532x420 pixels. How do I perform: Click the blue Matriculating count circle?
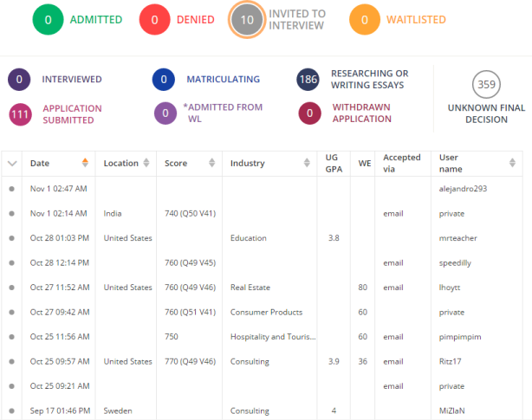pyautogui.click(x=163, y=80)
